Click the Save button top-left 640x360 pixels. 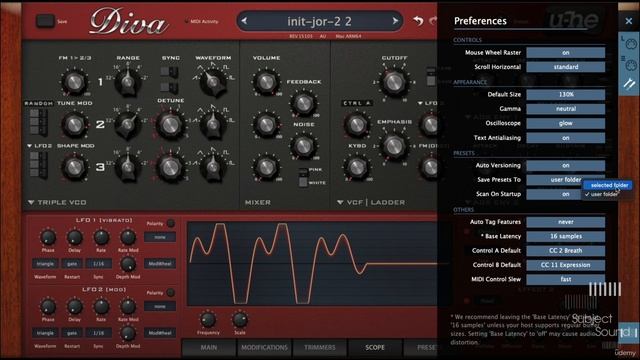pos(45,21)
